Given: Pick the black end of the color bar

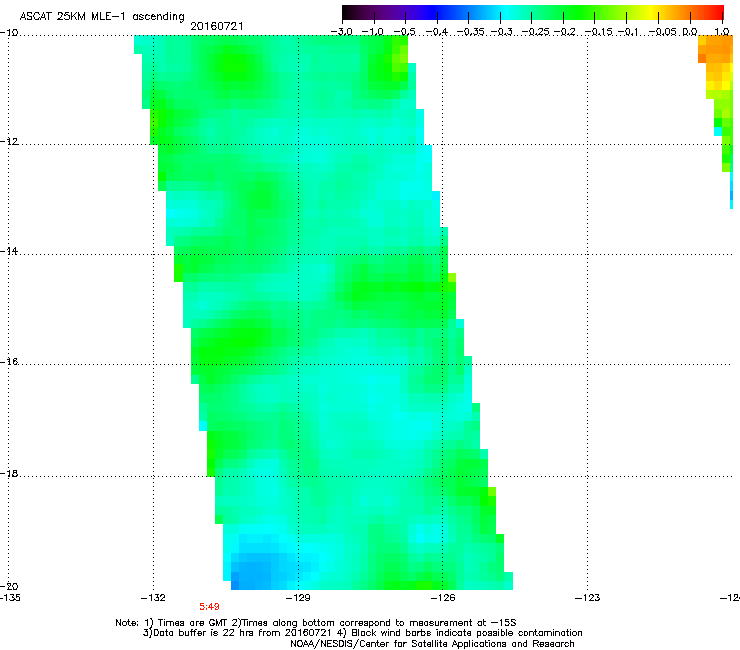Looking at the screenshot, I should [x=347, y=13].
